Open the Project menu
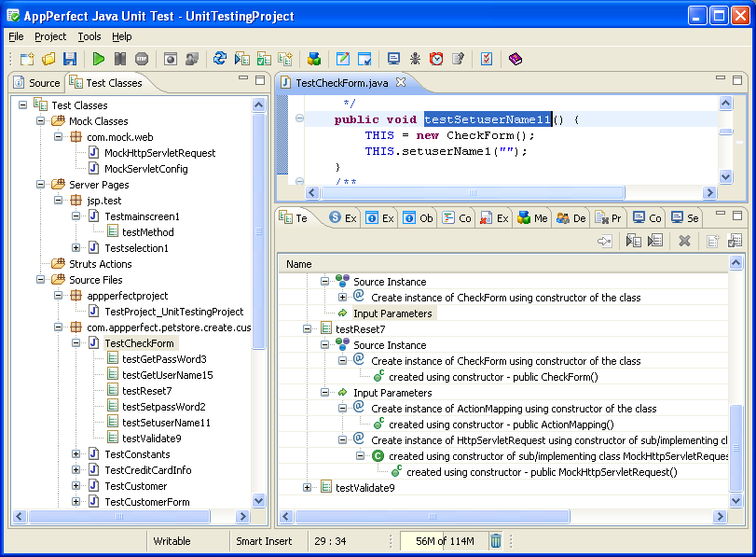The height and width of the screenshot is (557, 756). click(x=50, y=36)
